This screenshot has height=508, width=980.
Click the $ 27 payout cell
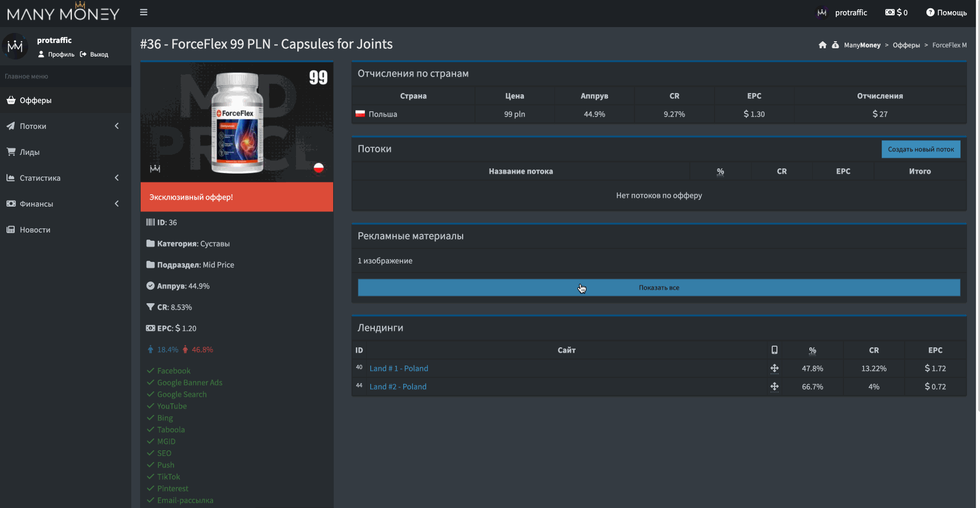pos(880,114)
